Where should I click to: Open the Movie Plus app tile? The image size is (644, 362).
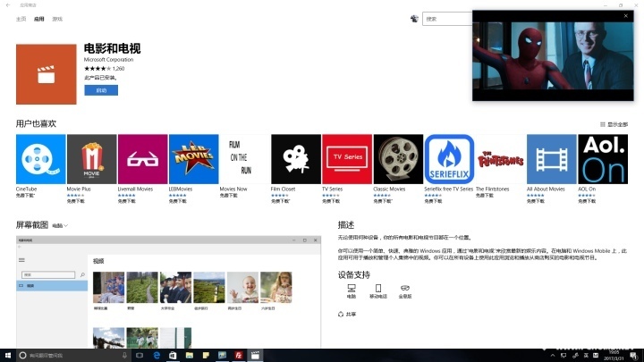[91, 159]
